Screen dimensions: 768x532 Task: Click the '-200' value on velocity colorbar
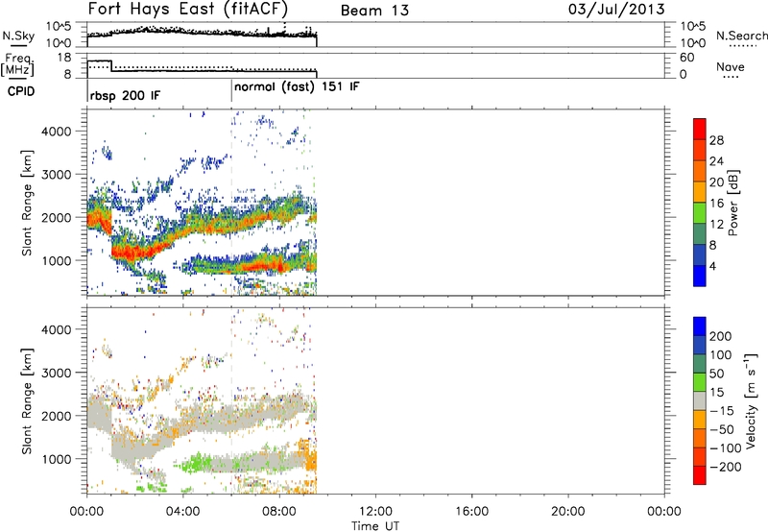(x=725, y=467)
